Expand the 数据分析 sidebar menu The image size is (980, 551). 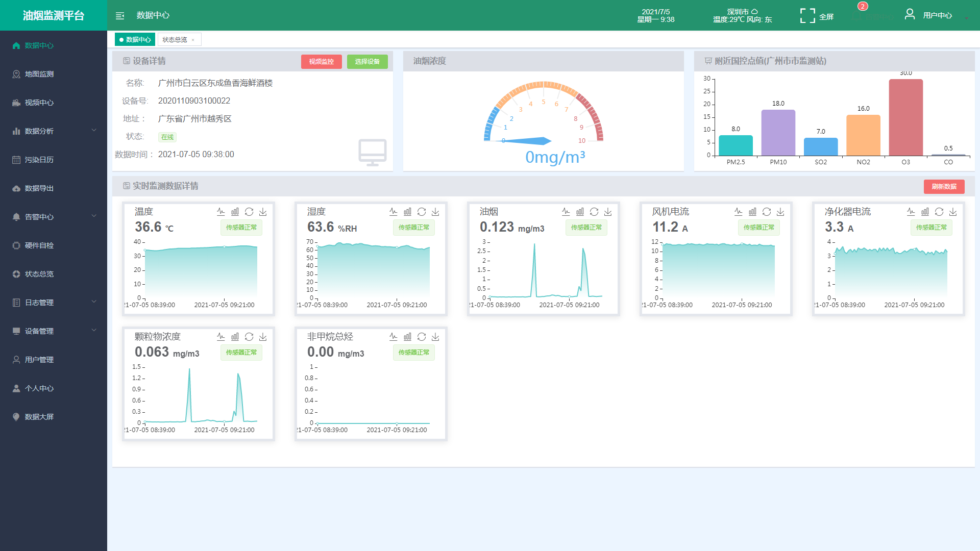94,131
